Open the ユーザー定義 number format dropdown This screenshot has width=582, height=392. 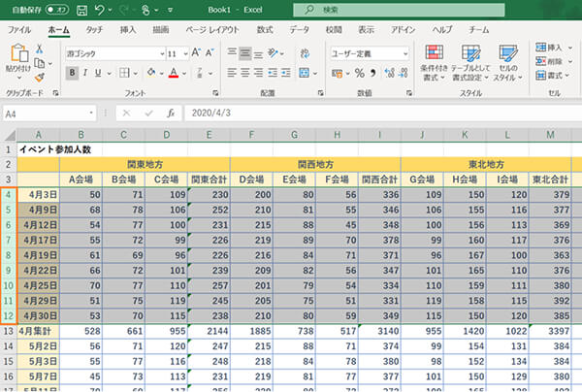[407, 53]
